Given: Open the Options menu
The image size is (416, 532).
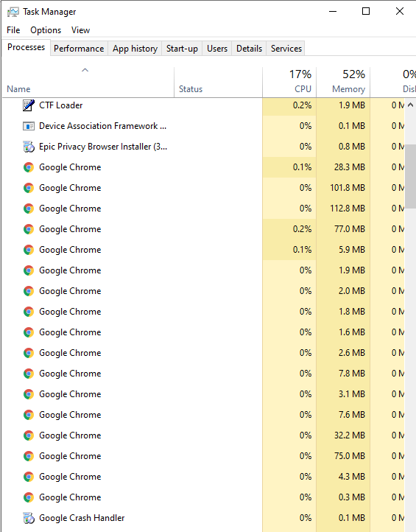Looking at the screenshot, I should (x=46, y=30).
